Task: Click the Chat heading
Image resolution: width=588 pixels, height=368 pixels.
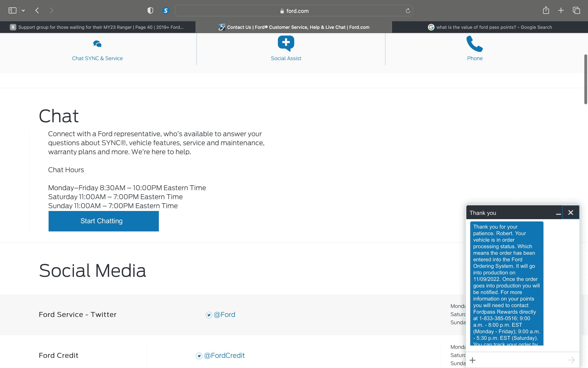Action: tap(59, 116)
